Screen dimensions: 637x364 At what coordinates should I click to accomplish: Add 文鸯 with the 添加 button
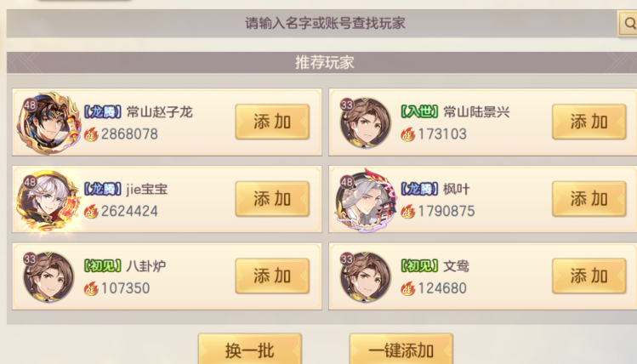coord(589,276)
